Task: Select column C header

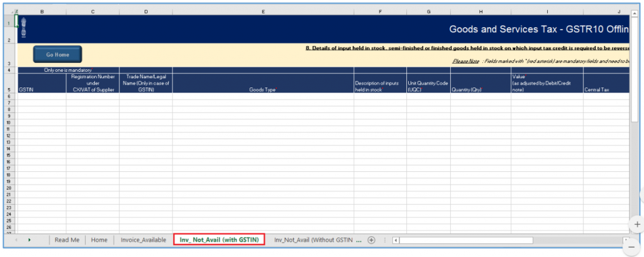Action: pyautogui.click(x=93, y=12)
